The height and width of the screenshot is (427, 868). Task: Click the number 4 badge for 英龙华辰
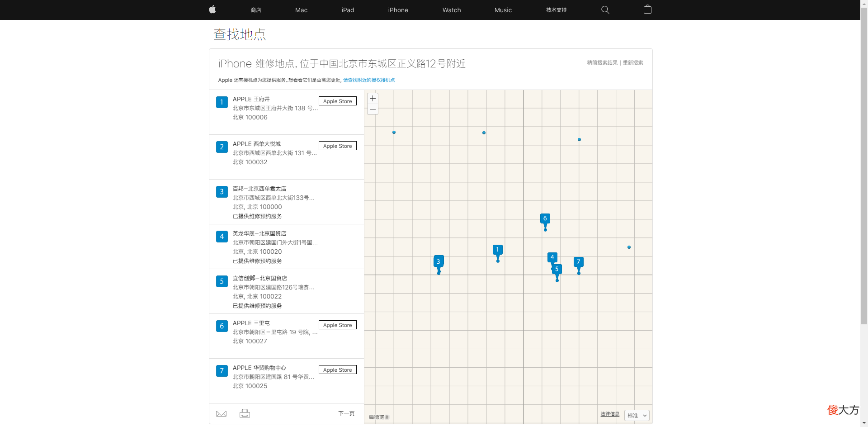[222, 237]
